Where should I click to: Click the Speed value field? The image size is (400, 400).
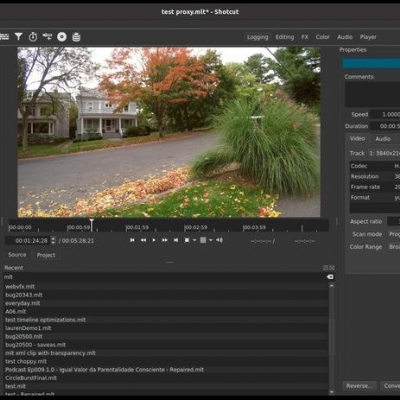385,114
